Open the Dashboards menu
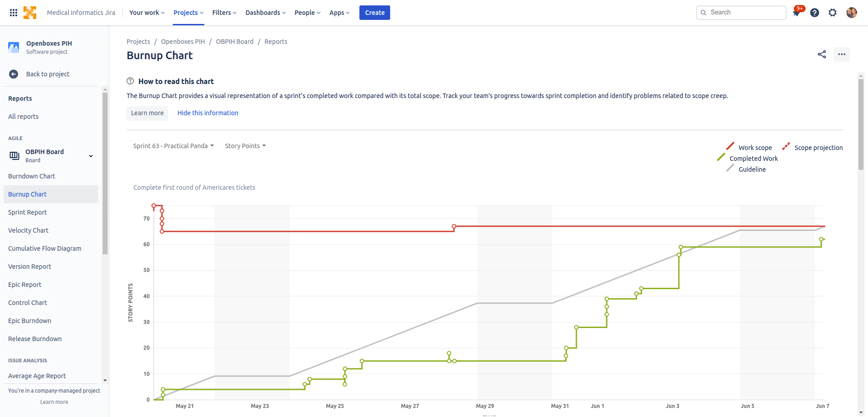The image size is (868, 417). [x=265, y=13]
